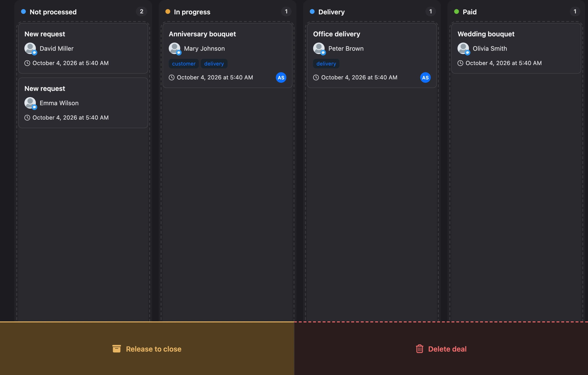The width and height of the screenshot is (588, 375).
Task: Click the In progress count badge
Action: 286,11
